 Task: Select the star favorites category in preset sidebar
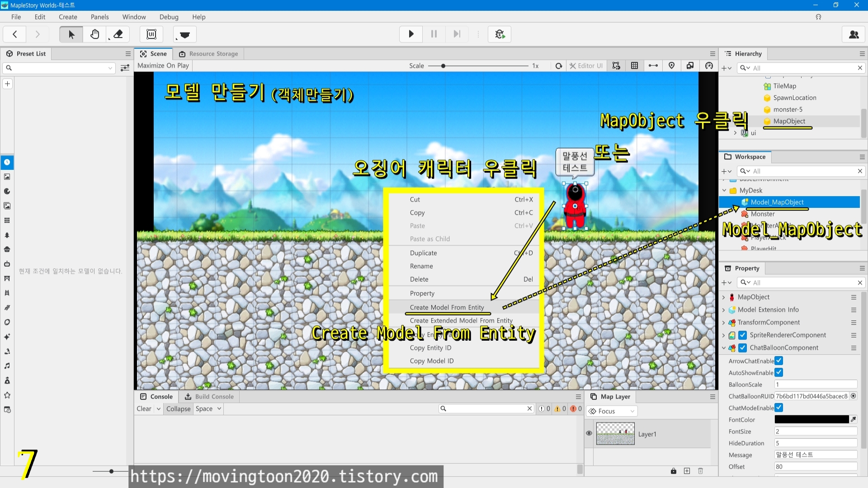point(7,395)
